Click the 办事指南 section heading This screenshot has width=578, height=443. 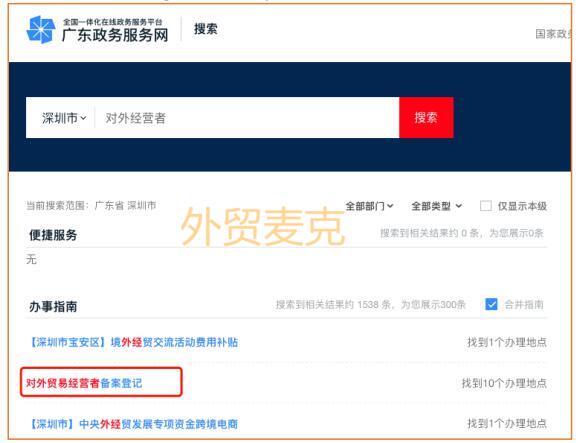pos(53,306)
